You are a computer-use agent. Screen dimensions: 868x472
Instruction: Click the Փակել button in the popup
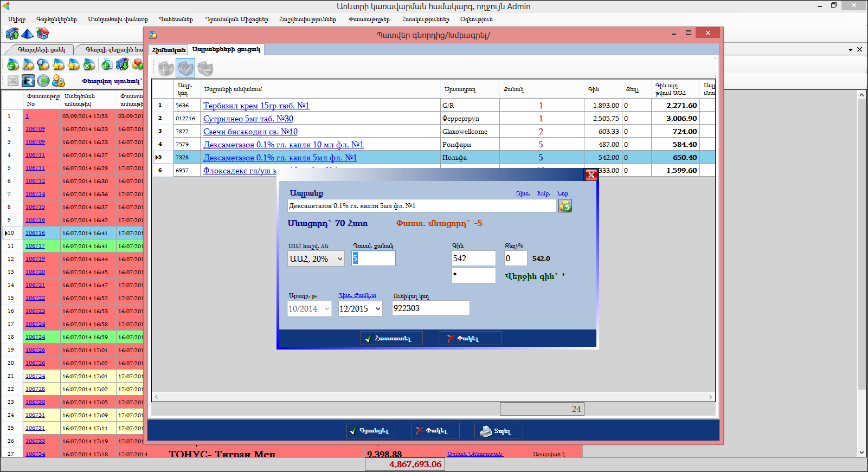(470, 339)
